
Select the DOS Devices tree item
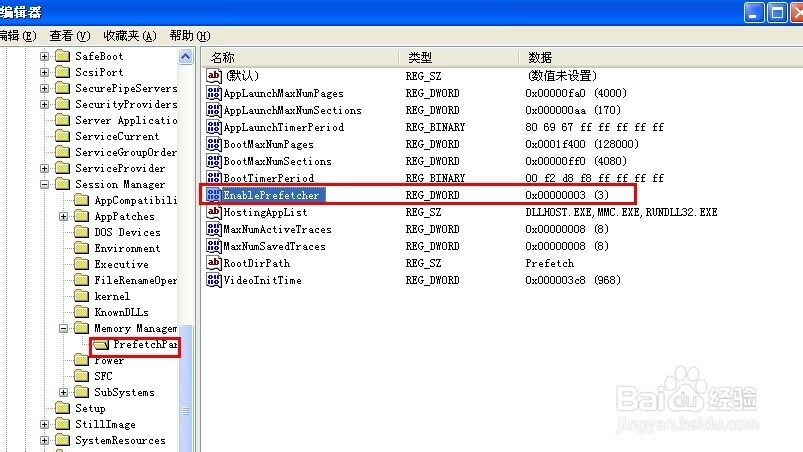coord(128,232)
